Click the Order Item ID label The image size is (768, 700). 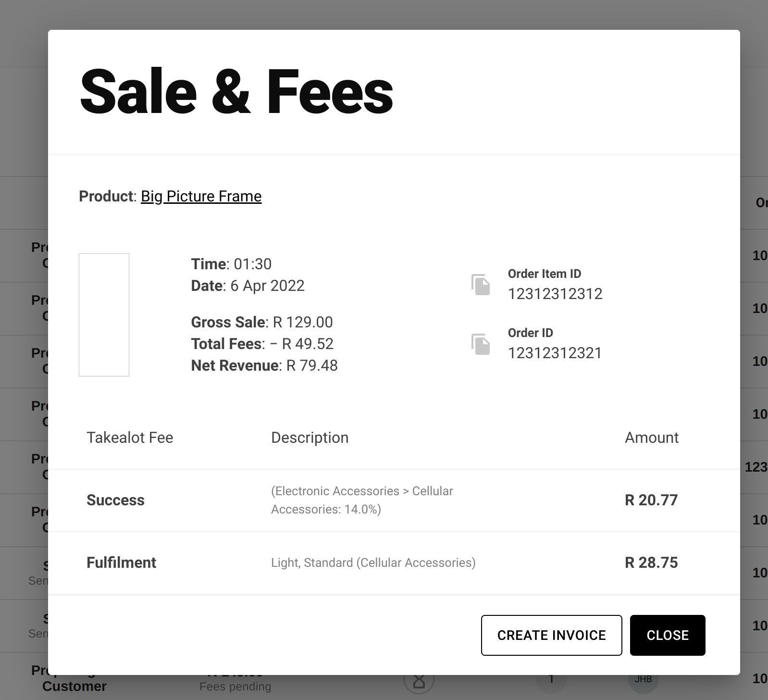(x=545, y=274)
